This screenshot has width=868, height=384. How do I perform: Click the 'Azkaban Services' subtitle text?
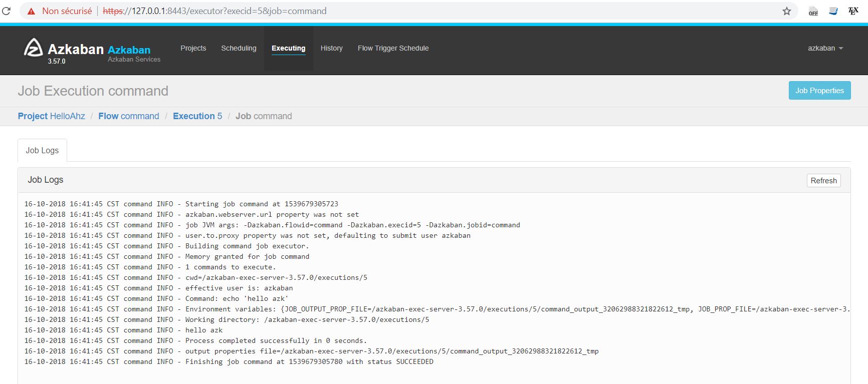coord(134,59)
